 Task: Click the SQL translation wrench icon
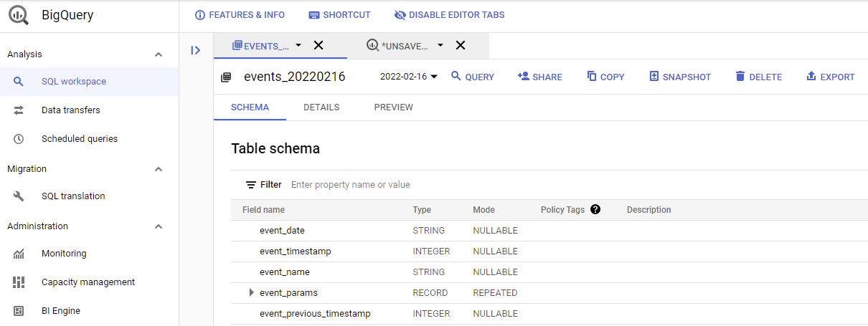(x=19, y=196)
